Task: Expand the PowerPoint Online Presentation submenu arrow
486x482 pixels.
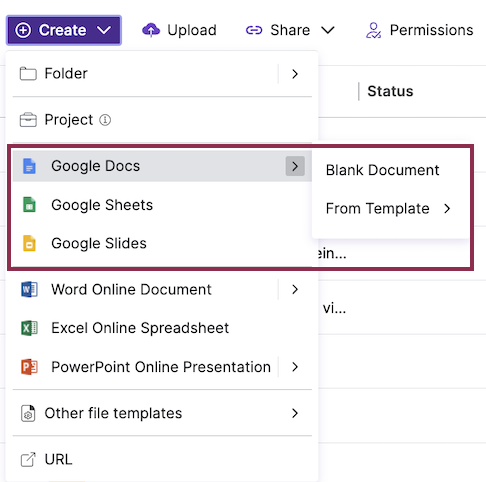Action: (x=295, y=367)
